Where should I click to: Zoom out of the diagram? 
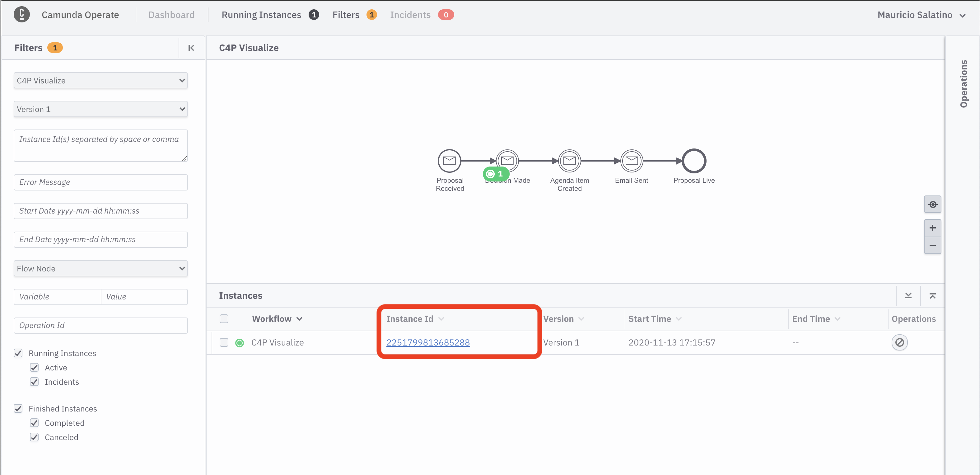click(932, 245)
